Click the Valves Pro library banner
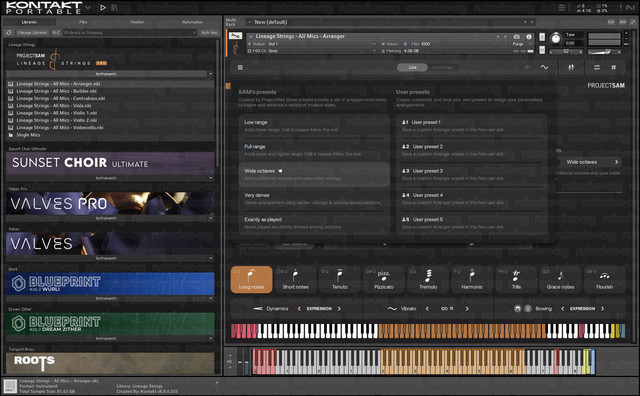 click(110, 203)
